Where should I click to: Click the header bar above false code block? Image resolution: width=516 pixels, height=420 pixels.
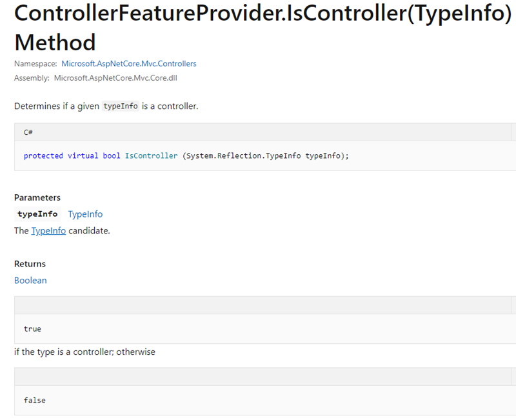pyautogui.click(x=258, y=376)
